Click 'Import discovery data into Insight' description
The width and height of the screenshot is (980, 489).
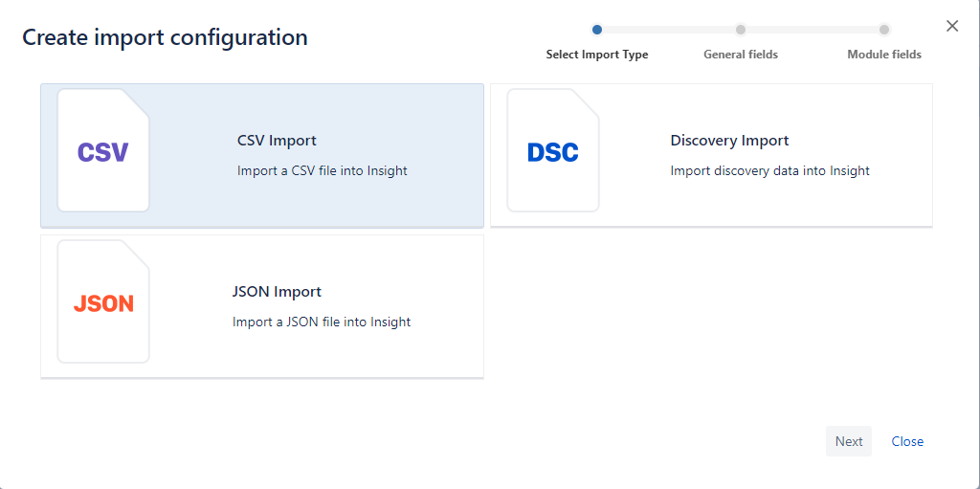[x=770, y=170]
